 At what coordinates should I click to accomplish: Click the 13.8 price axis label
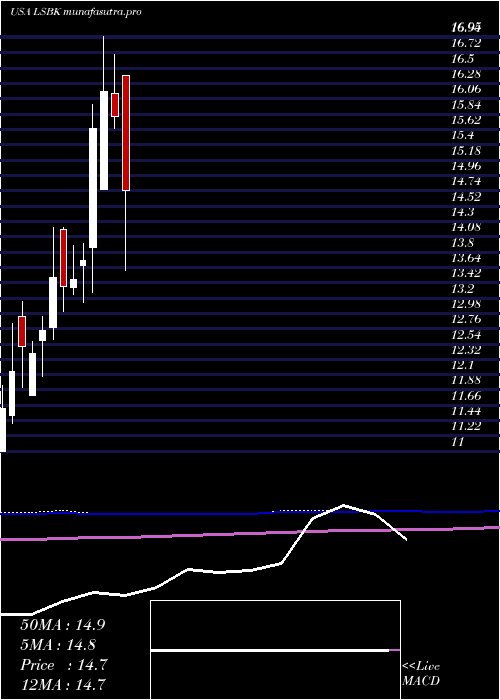point(462,243)
